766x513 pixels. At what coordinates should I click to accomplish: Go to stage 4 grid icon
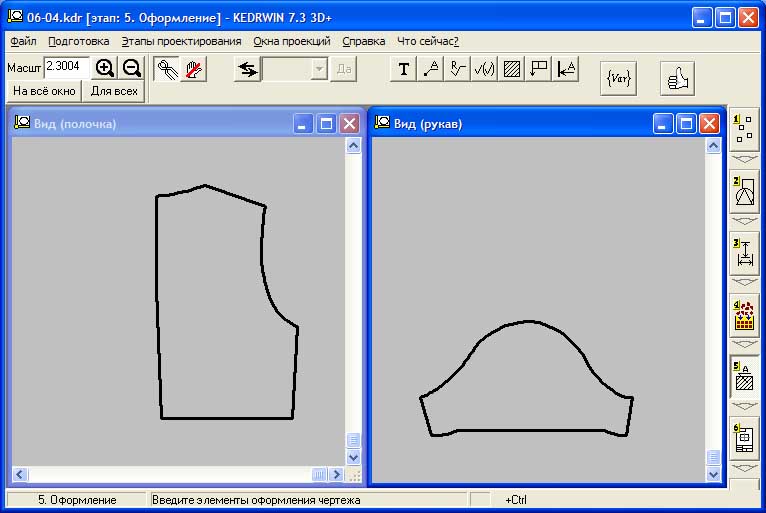[744, 316]
